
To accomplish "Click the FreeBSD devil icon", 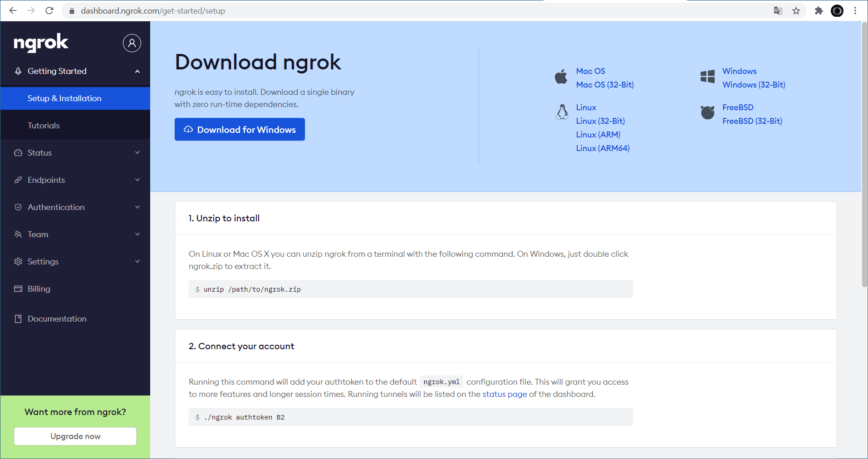I will (707, 112).
